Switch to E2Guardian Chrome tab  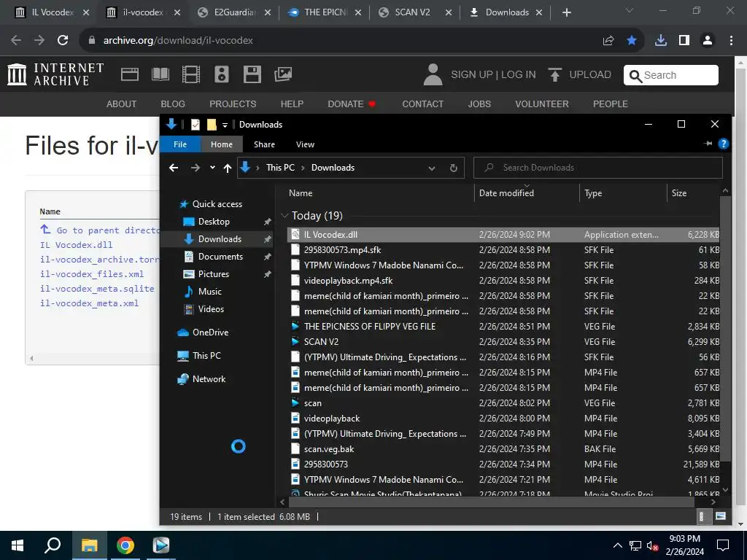click(x=235, y=12)
